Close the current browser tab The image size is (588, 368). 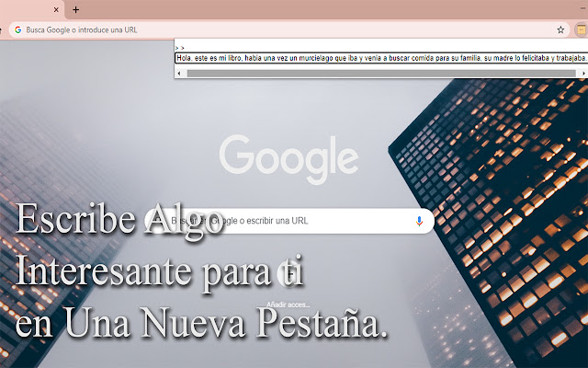click(56, 10)
